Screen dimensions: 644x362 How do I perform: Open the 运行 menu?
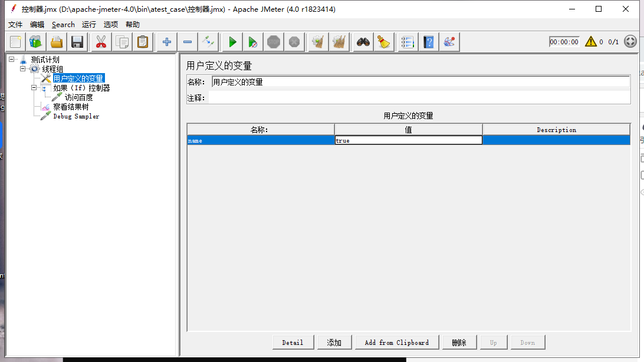(x=88, y=25)
